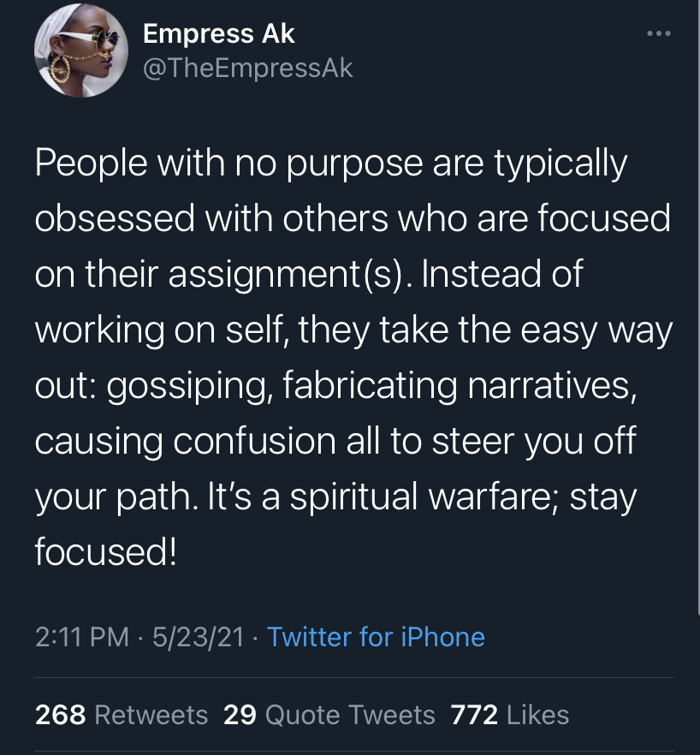Show the 29 Quote Tweets
The image size is (700, 755).
(x=329, y=714)
